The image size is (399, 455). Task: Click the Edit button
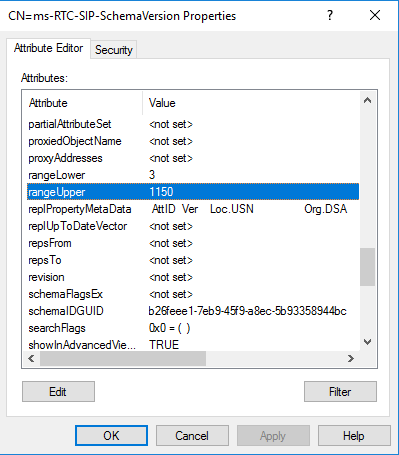58,392
